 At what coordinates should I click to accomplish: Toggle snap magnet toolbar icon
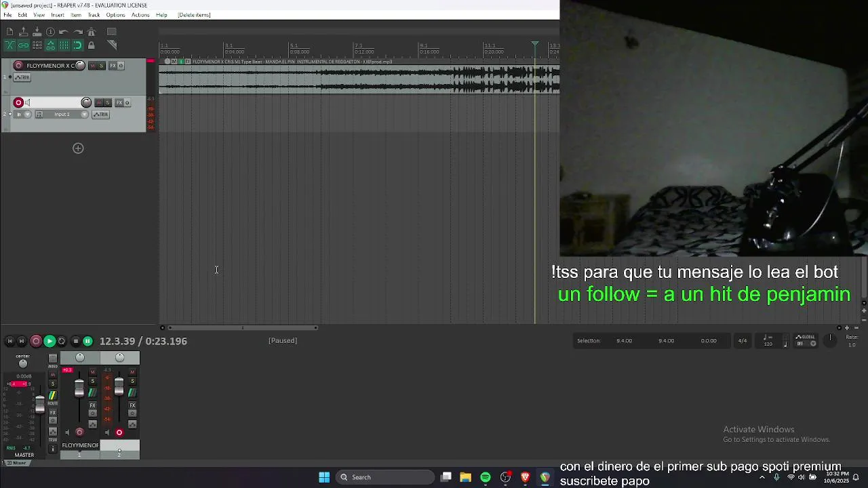[x=77, y=45]
